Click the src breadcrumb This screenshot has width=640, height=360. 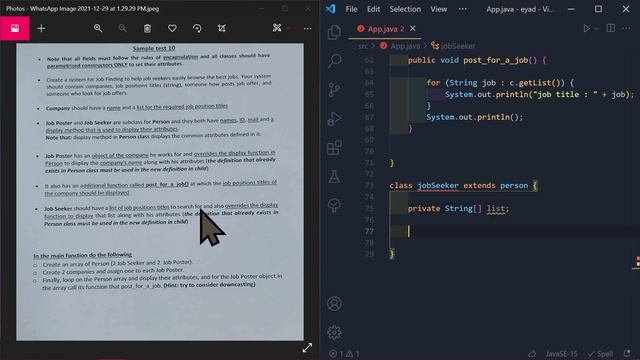[363, 46]
